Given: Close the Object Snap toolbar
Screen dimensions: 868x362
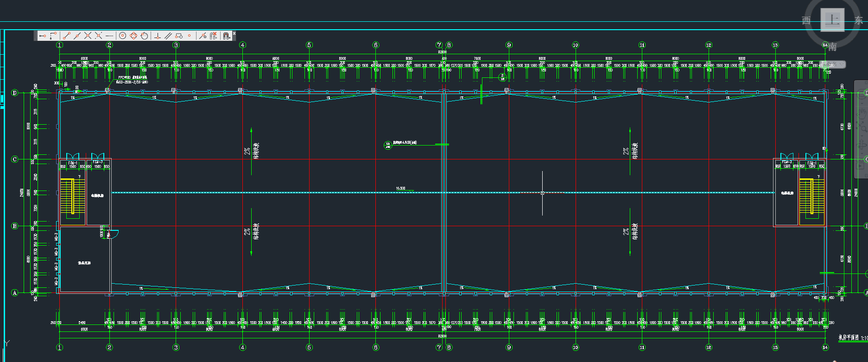Looking at the screenshot, I should (234, 33).
